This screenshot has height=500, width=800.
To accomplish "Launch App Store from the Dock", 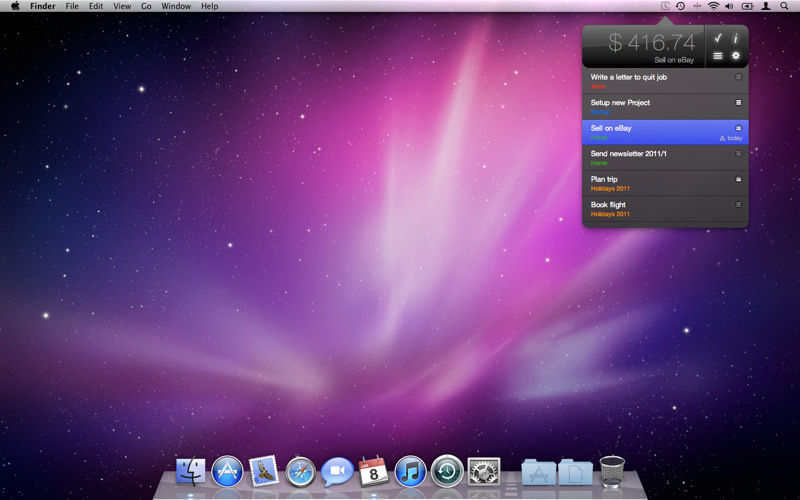I will pos(227,471).
